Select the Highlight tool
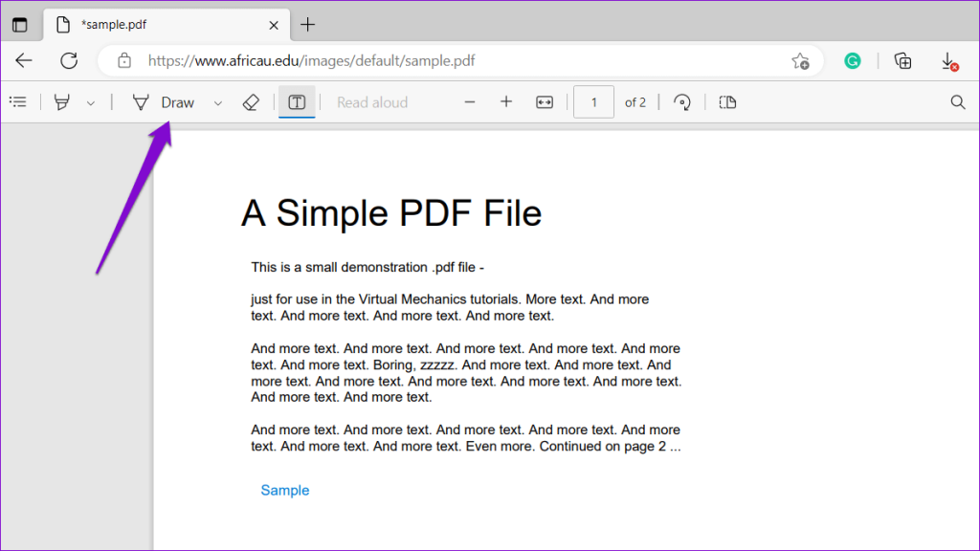Image resolution: width=980 pixels, height=551 pixels. click(x=61, y=101)
